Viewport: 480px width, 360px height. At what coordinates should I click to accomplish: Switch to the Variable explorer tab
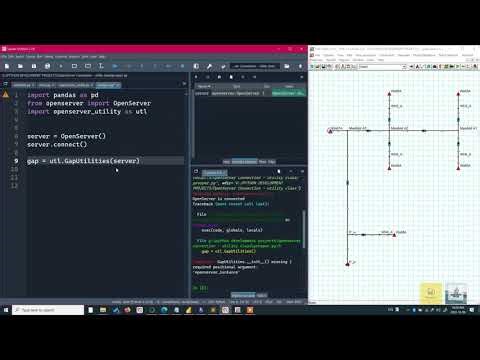(244, 162)
